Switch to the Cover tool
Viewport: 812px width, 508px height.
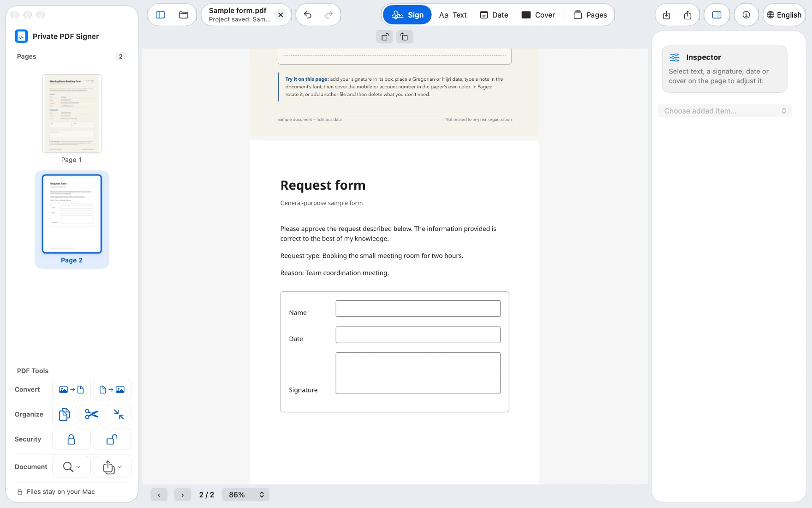[x=538, y=15]
